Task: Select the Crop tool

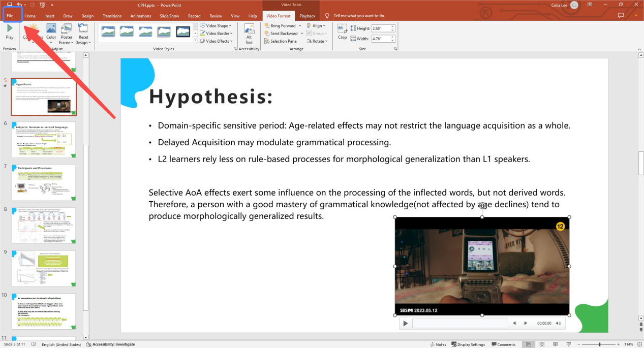Action: click(343, 30)
